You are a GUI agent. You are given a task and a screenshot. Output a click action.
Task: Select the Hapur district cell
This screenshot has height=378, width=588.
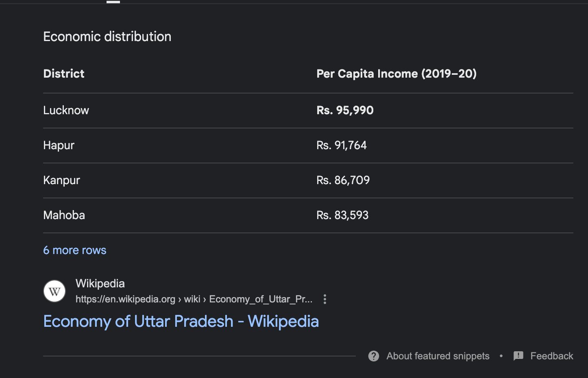pos(59,145)
